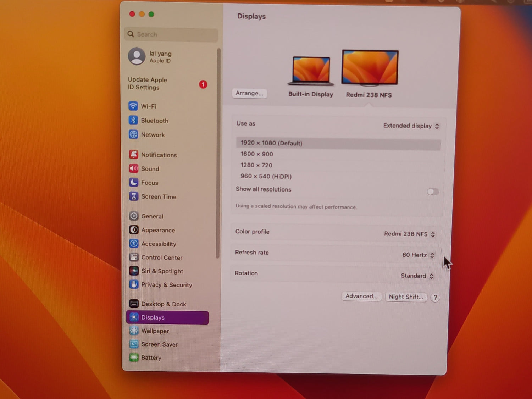Open the Refresh rate dropdown

pos(418,255)
